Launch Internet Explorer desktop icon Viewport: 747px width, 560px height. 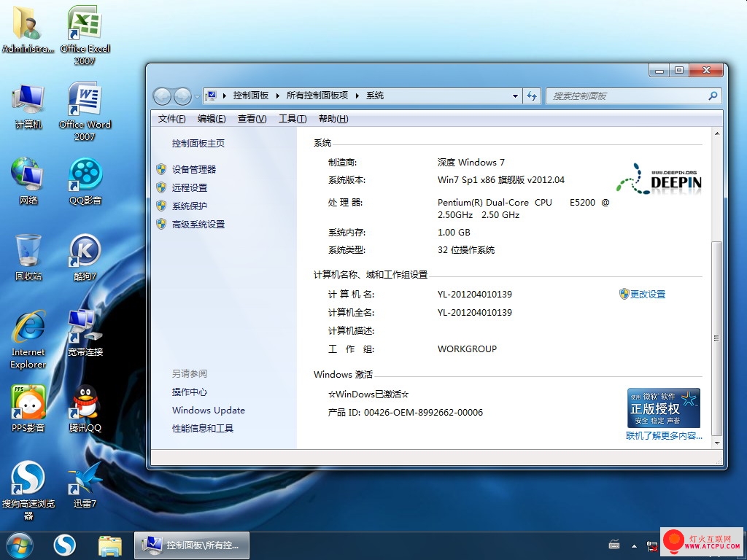(28, 339)
